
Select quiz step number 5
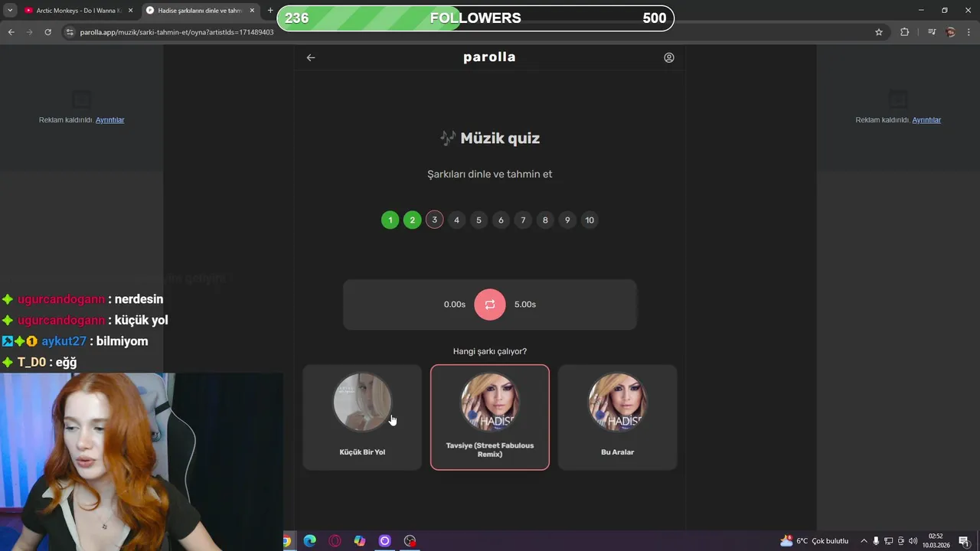pyautogui.click(x=479, y=220)
